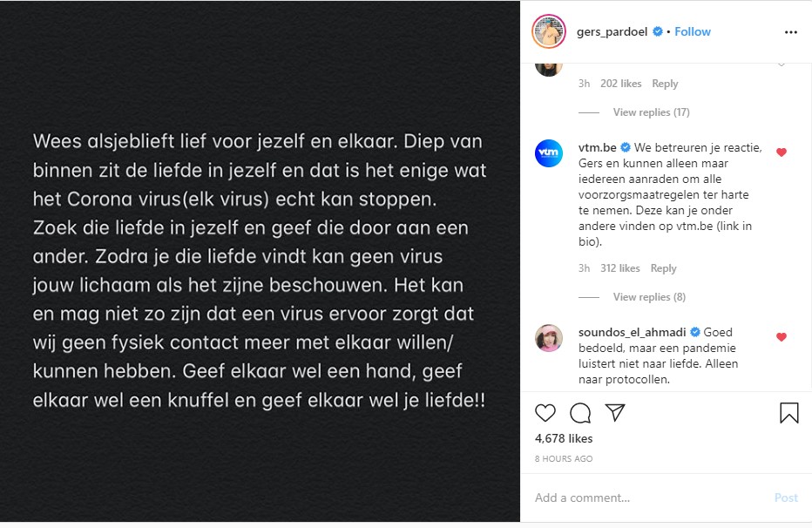Share post via paper plane icon

click(x=615, y=413)
